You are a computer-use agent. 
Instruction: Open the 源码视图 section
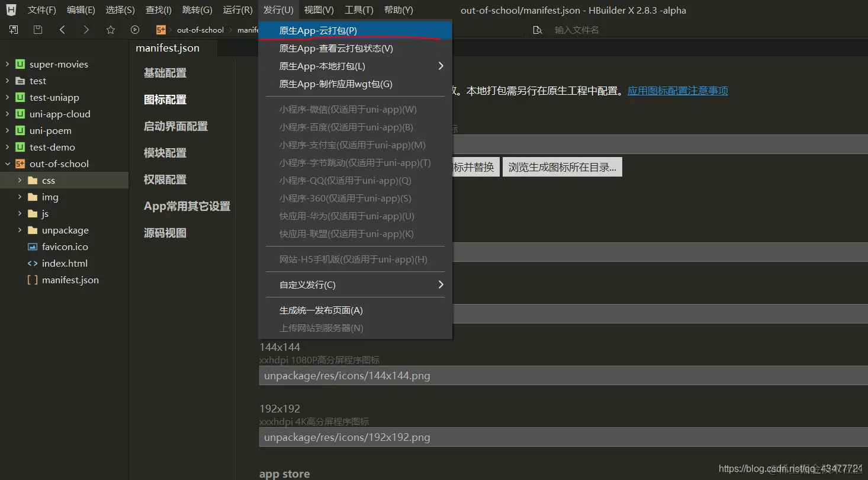[x=165, y=233]
